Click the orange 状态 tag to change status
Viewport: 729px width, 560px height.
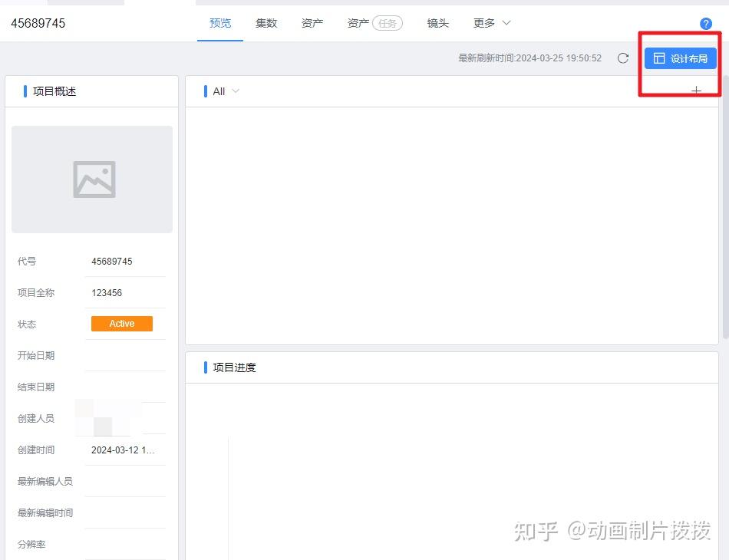tap(120, 324)
